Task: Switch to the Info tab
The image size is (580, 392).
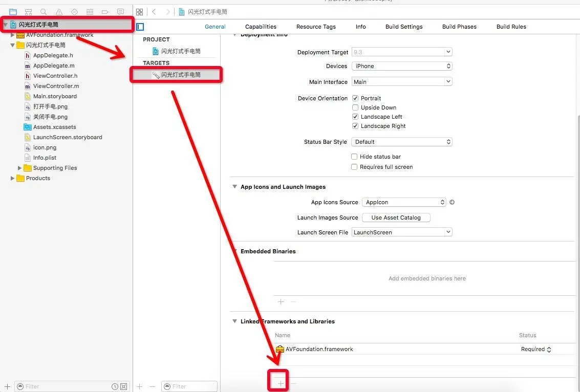Action: (x=361, y=27)
